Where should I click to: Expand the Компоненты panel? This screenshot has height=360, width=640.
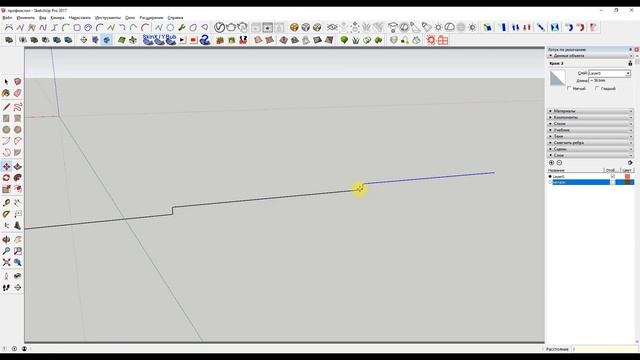click(x=590, y=117)
